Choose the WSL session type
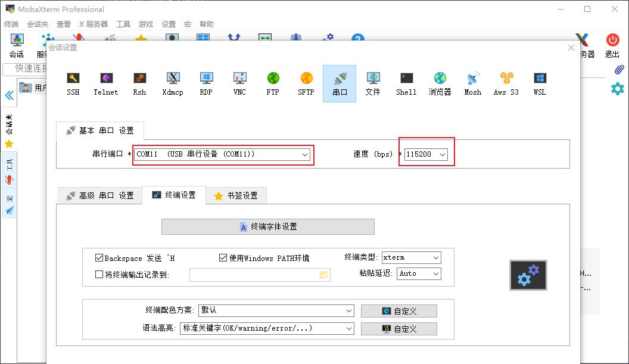Screen dimensions: 629x364 point(540,84)
